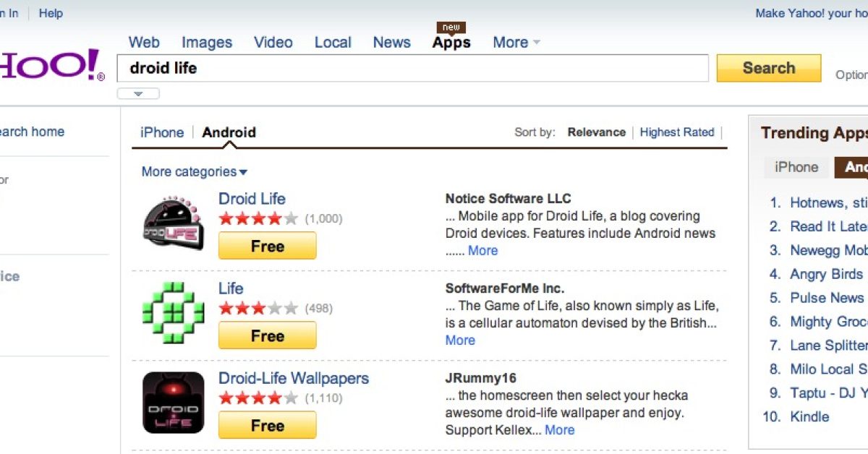Select the Android apps tab

point(229,132)
